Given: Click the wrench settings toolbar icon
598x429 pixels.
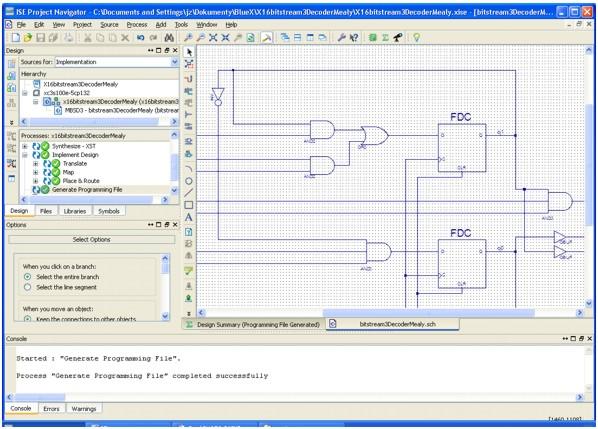Looking at the screenshot, I should (x=342, y=37).
